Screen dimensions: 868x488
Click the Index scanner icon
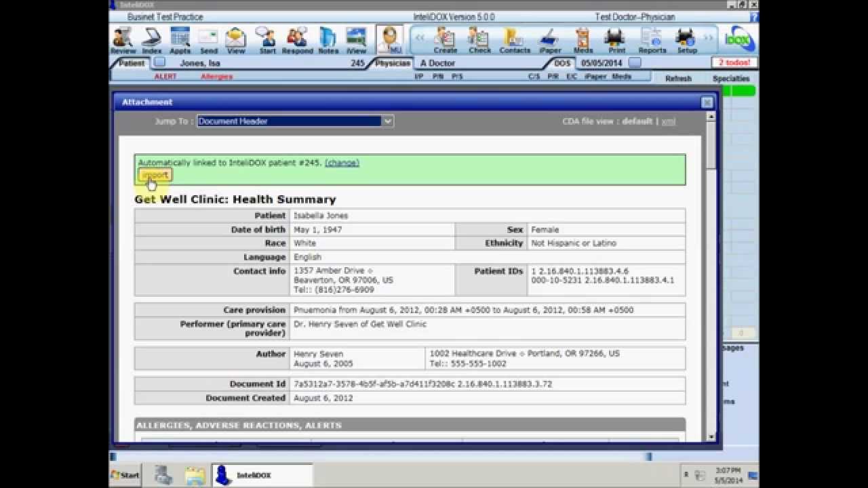151,40
